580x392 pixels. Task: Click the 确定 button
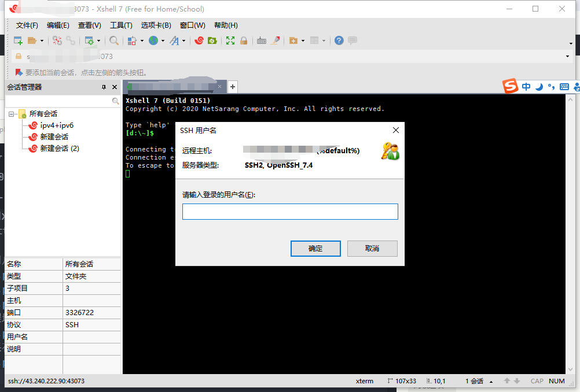pos(315,249)
